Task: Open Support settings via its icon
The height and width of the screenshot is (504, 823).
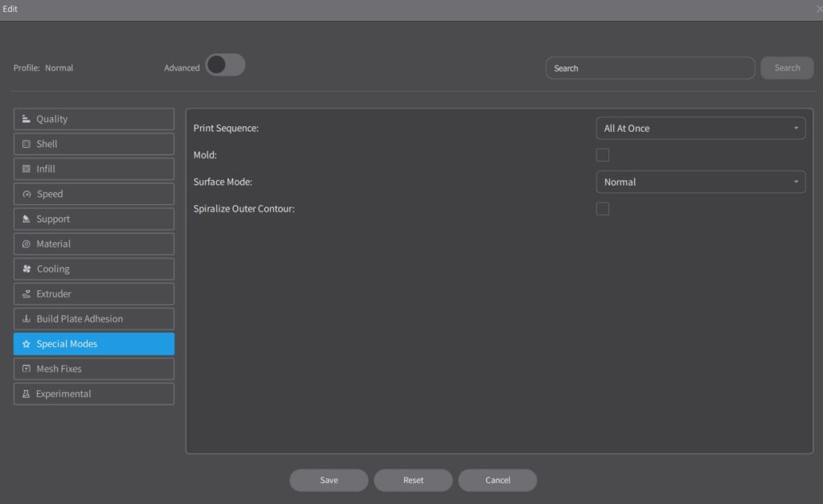Action: point(27,219)
